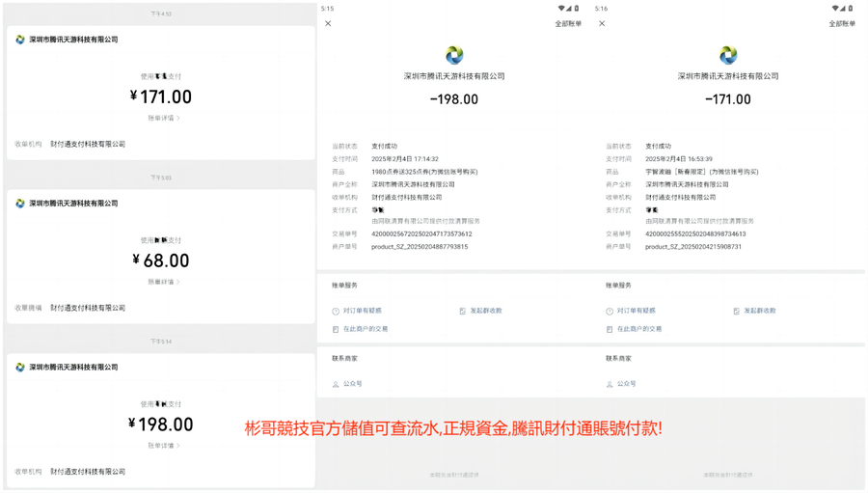Tap the merchant icon on the ¥171.00 card

(20, 40)
